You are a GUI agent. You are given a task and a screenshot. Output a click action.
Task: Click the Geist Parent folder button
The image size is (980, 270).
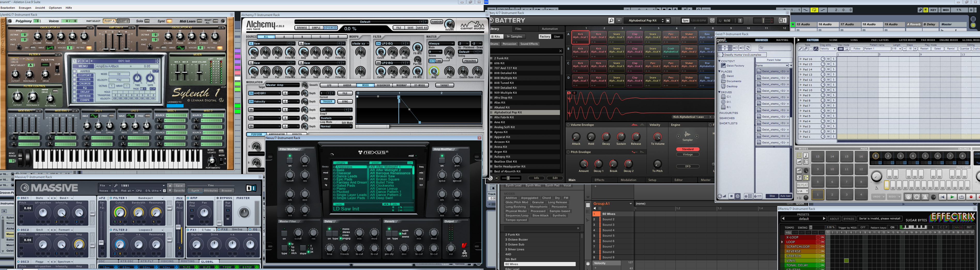[x=774, y=60]
